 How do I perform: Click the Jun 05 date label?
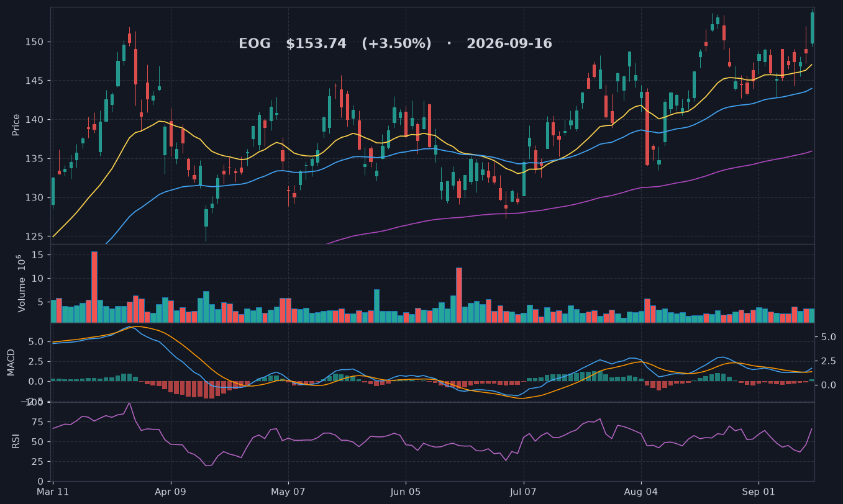[x=406, y=492]
